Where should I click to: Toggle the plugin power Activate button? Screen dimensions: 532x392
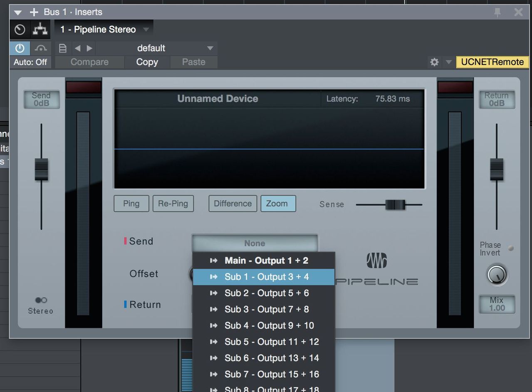(x=20, y=48)
